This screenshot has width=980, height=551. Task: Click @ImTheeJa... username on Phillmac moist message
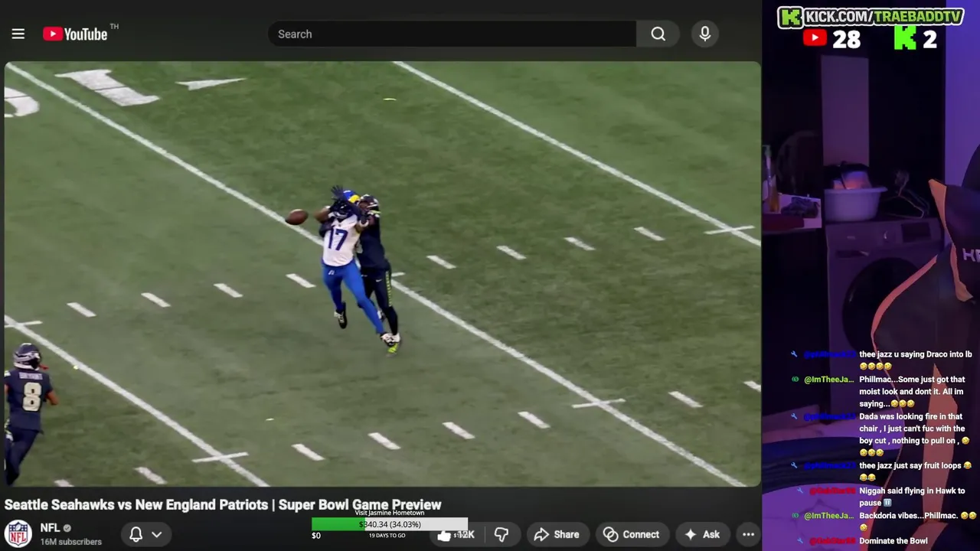coord(829,380)
